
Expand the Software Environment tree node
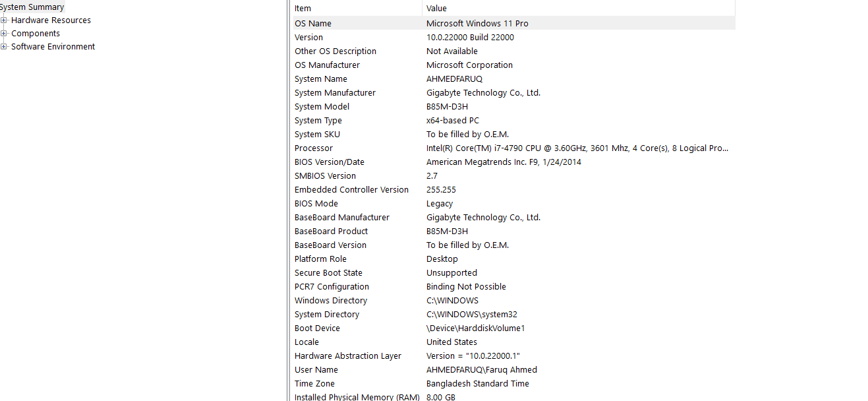coord(3,47)
